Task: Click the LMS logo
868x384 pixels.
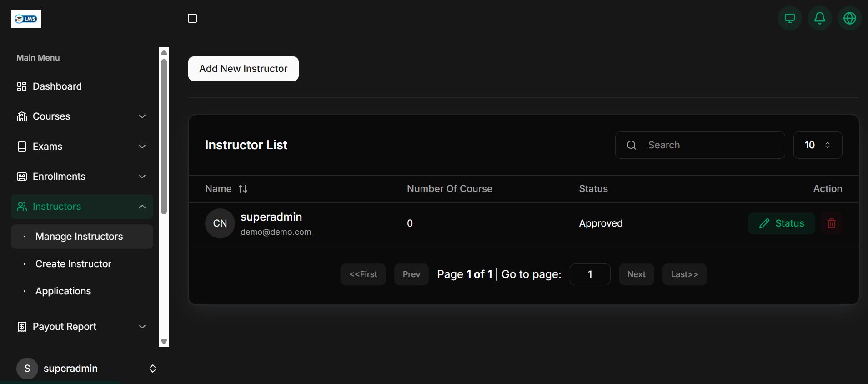Action: [26, 19]
